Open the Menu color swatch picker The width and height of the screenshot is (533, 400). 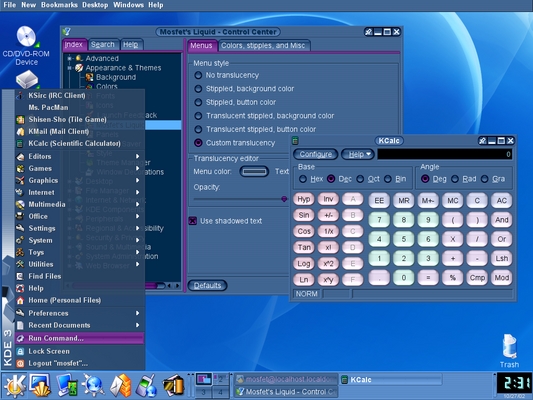pos(254,171)
